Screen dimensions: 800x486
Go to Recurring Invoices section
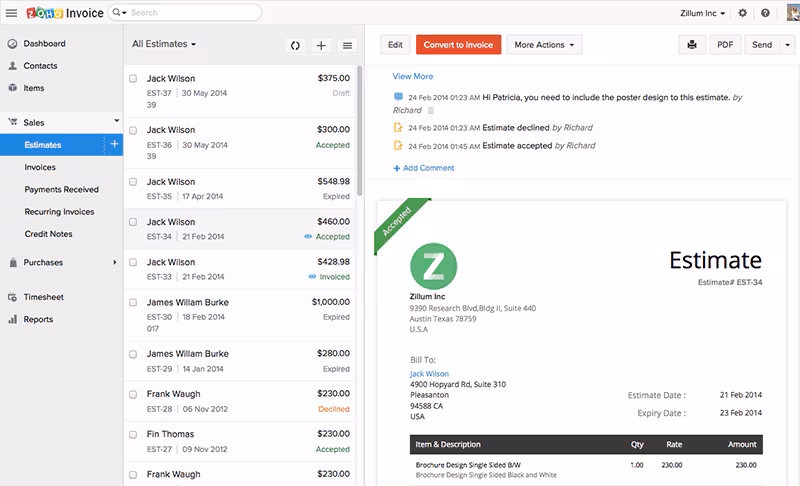(x=60, y=212)
